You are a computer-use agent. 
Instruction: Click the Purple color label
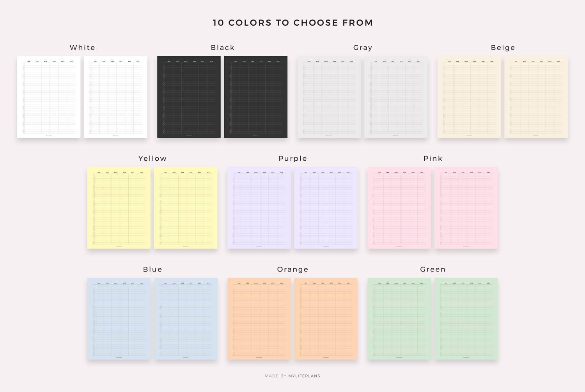pyautogui.click(x=292, y=158)
